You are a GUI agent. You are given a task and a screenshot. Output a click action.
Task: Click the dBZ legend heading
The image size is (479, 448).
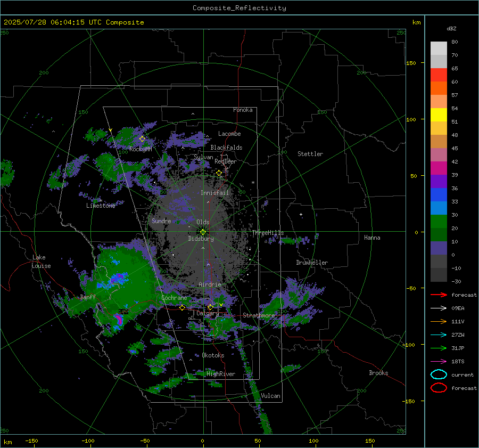[x=451, y=28]
